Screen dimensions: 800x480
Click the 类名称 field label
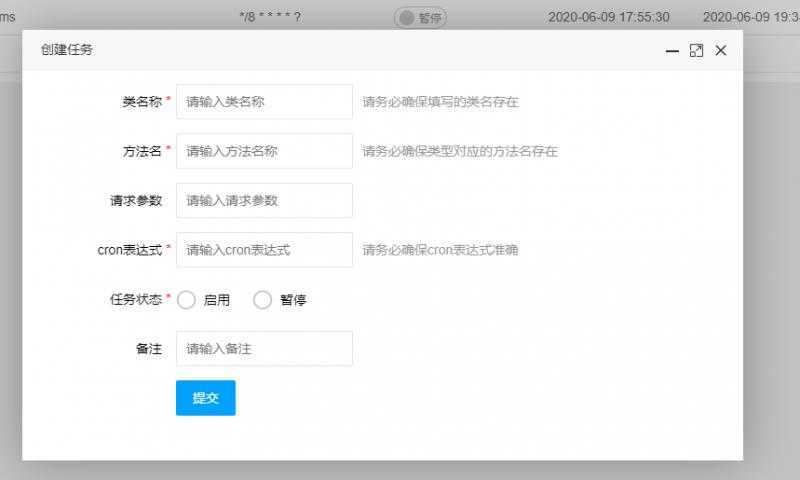[142, 102]
